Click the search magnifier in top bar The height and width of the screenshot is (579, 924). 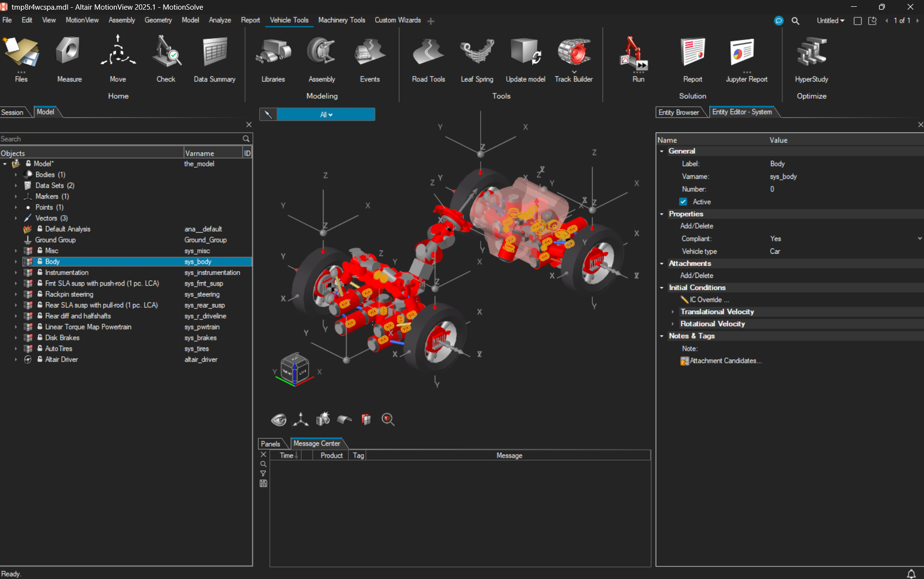[795, 21]
